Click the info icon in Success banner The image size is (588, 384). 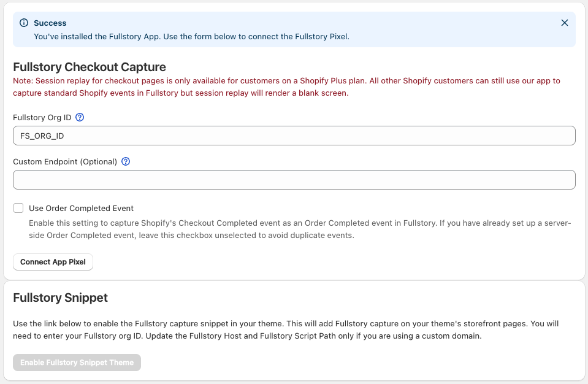click(x=24, y=23)
